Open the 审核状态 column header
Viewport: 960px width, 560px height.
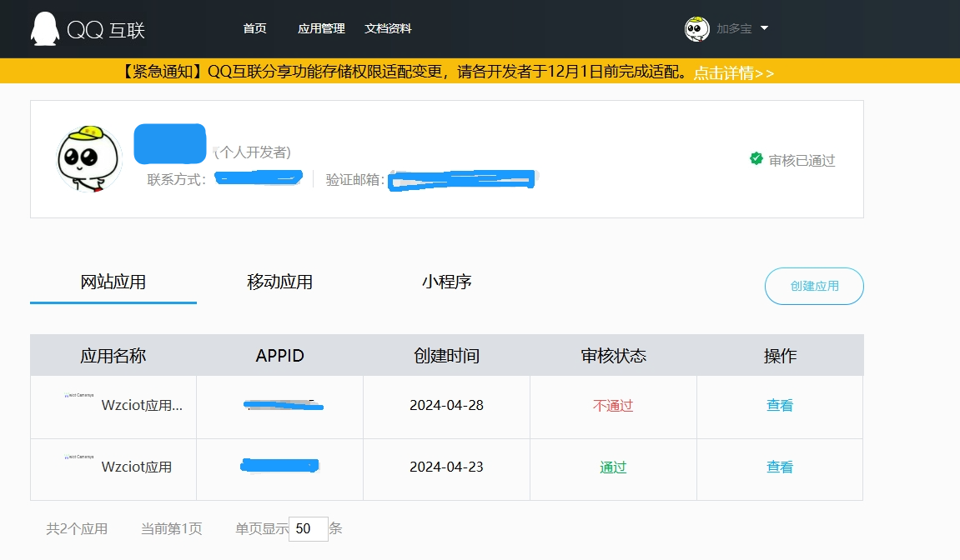(613, 355)
